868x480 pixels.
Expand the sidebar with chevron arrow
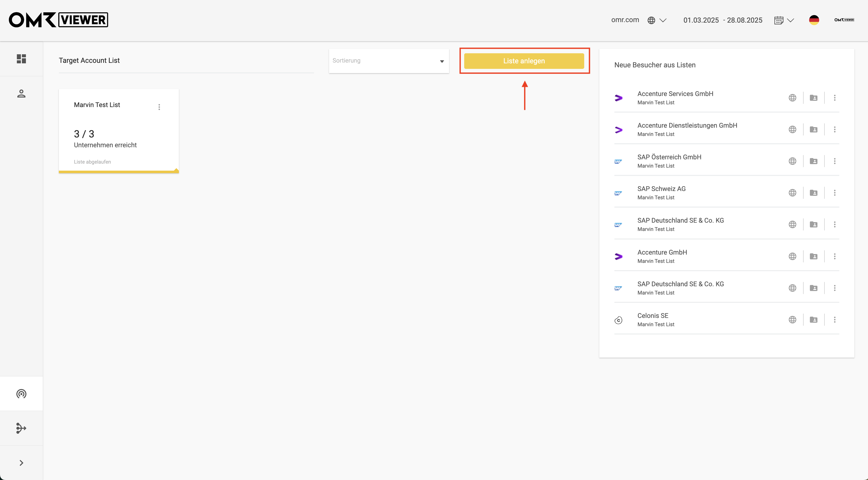[21, 463]
